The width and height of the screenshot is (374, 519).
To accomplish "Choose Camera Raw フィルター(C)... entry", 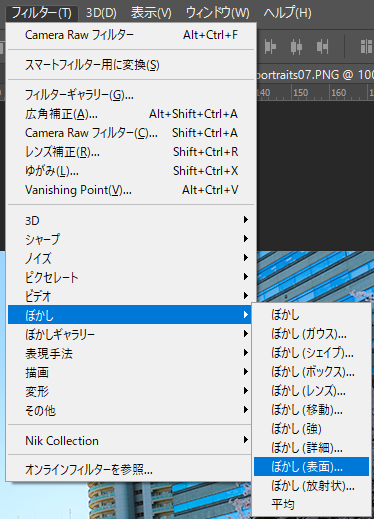I will [x=131, y=133].
